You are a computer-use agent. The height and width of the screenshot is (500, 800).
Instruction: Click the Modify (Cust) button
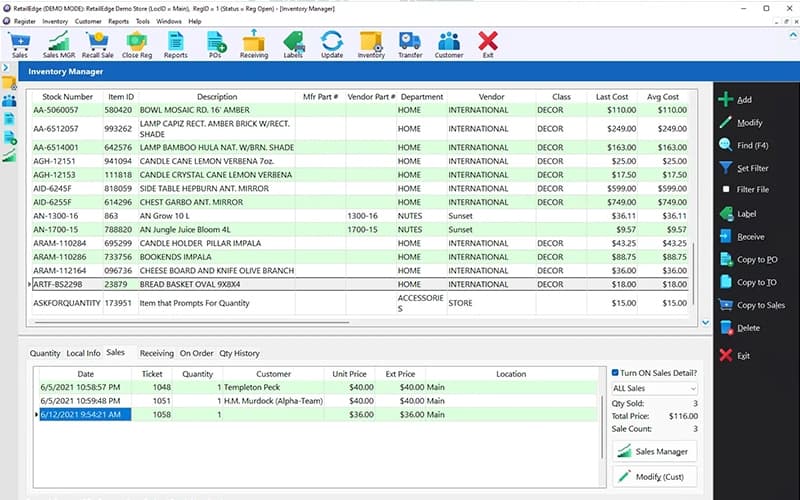[653, 477]
